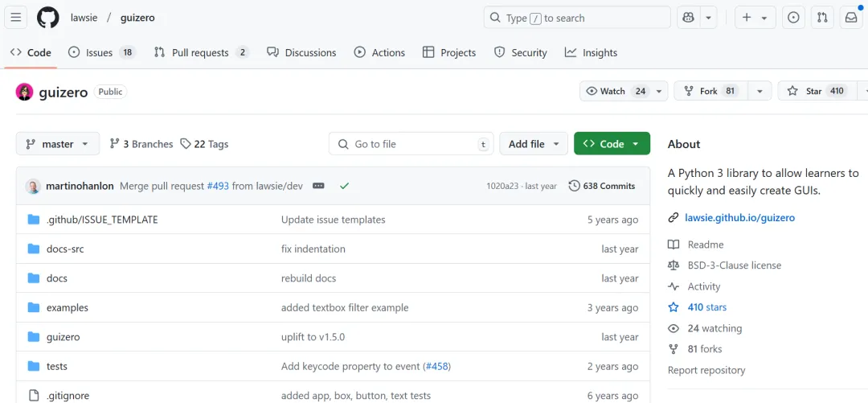Open Copilot chat icon
The image size is (868, 403).
click(688, 18)
